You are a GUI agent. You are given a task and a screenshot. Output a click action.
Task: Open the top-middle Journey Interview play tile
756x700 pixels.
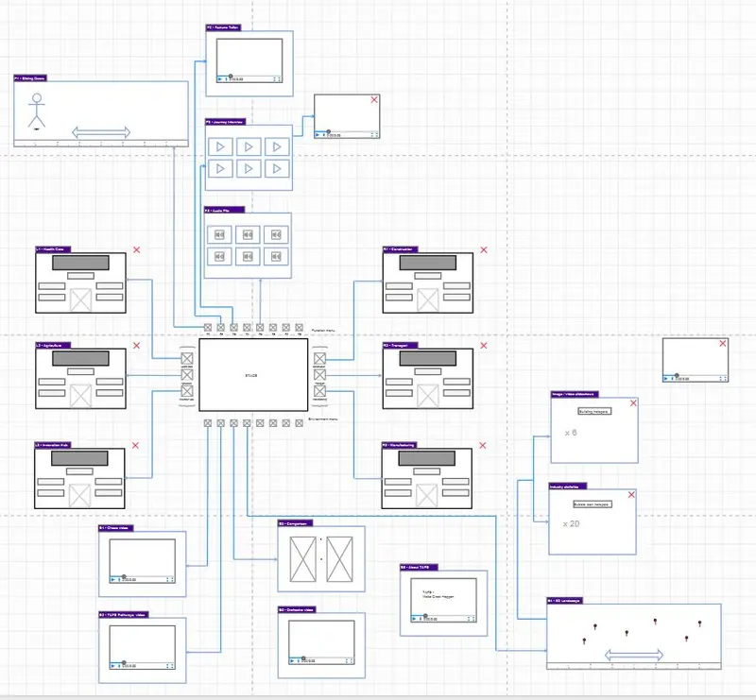pyautogui.click(x=249, y=146)
